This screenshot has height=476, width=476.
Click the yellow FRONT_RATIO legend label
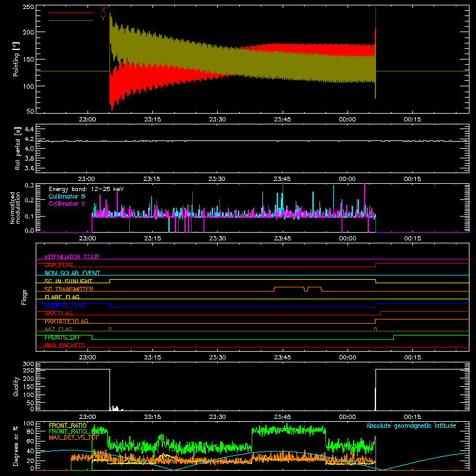68,425
